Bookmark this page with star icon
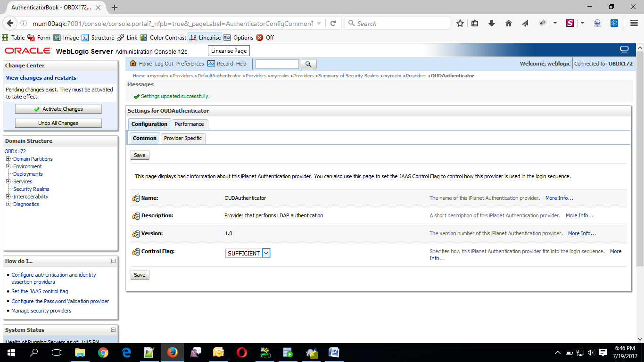The image size is (644, 362). pyautogui.click(x=460, y=23)
